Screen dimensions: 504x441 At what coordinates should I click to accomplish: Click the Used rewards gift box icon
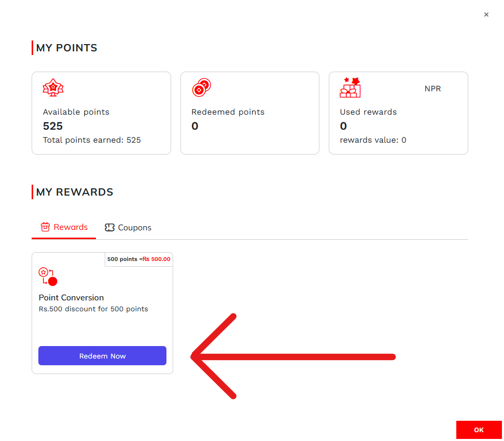click(x=350, y=88)
